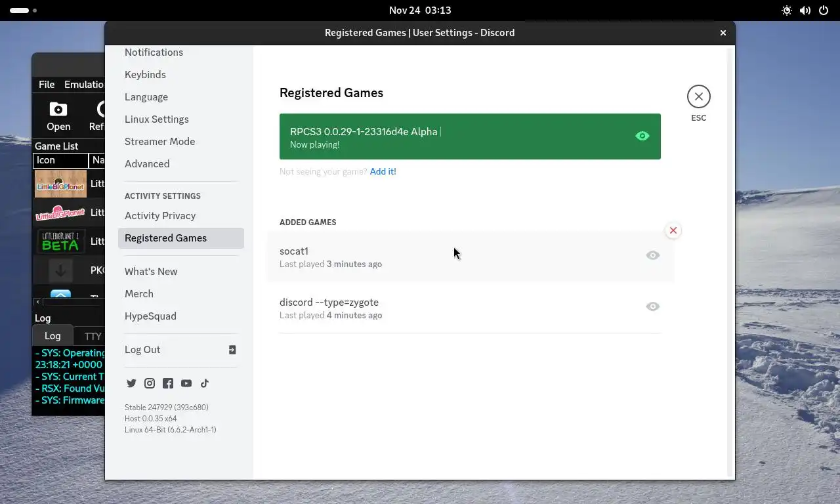Screen dimensions: 840x504
Task: Click the RPCS3 Open folder icon
Action: click(x=58, y=110)
